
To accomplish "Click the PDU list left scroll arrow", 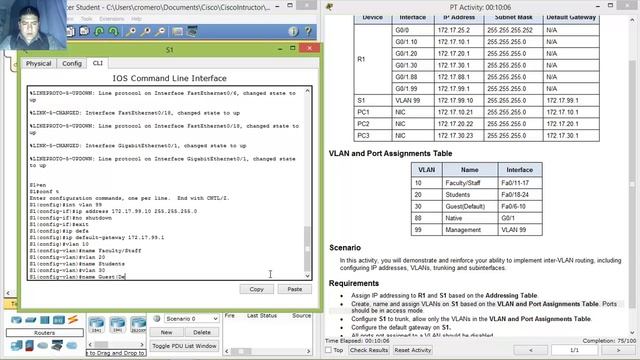I will (x=227, y=351).
